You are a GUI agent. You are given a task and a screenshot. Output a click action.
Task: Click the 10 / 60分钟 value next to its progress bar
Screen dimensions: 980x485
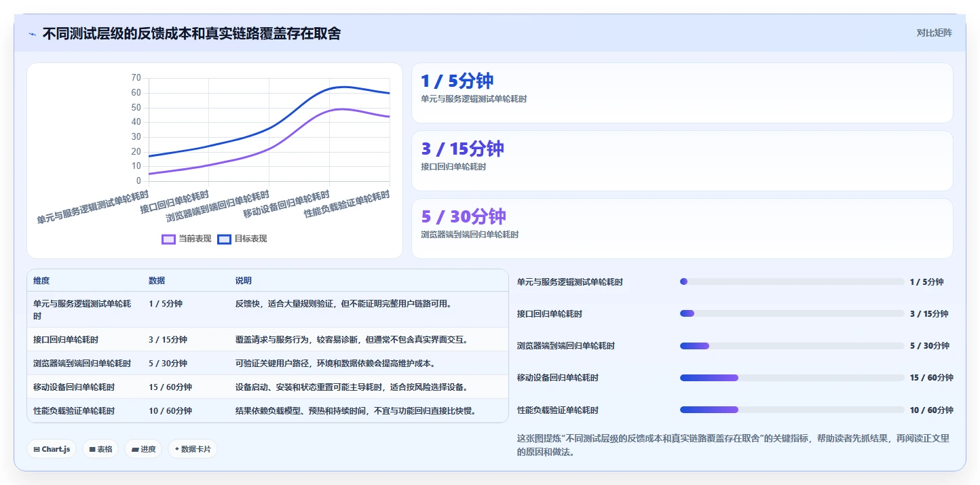click(932, 410)
